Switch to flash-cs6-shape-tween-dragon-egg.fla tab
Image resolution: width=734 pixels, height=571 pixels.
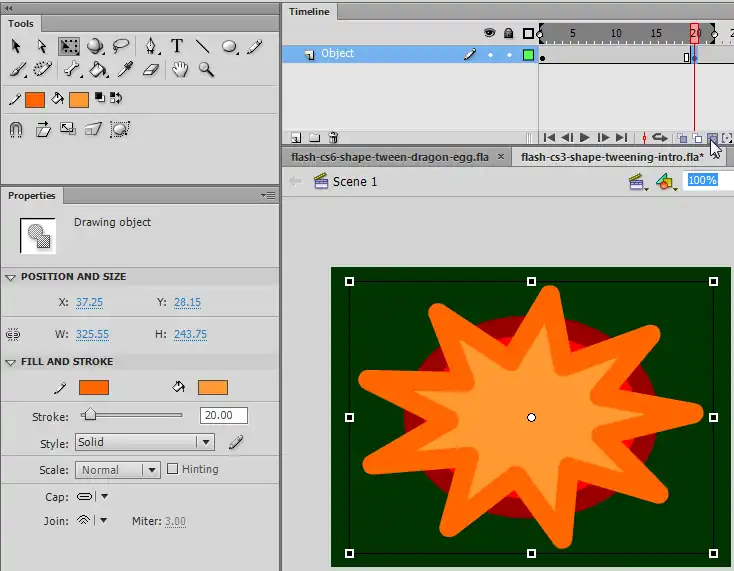[396, 156]
